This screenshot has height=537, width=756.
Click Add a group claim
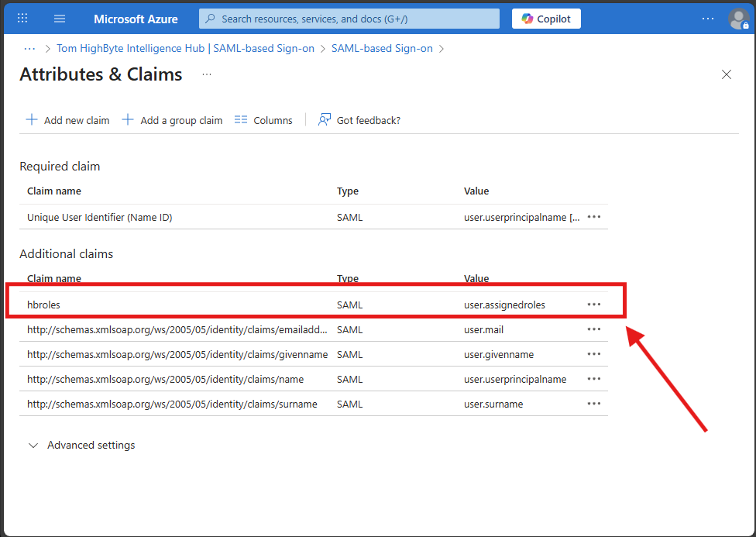click(x=173, y=120)
